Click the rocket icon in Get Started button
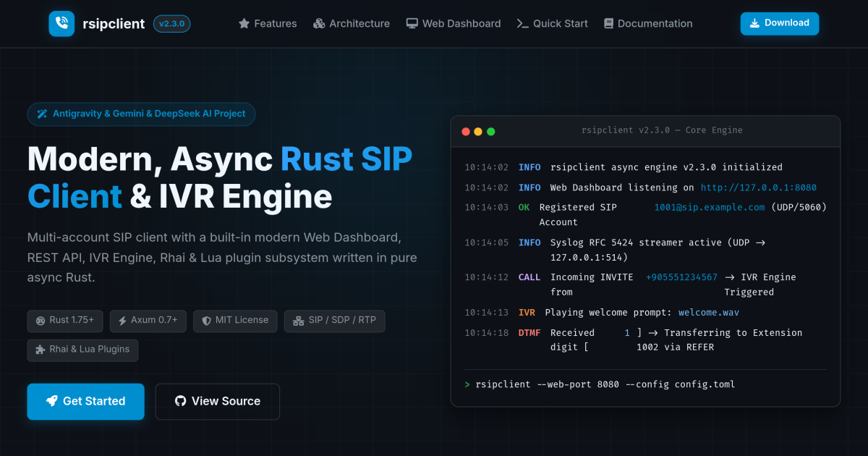Viewport: 868px width, 456px height. point(52,401)
